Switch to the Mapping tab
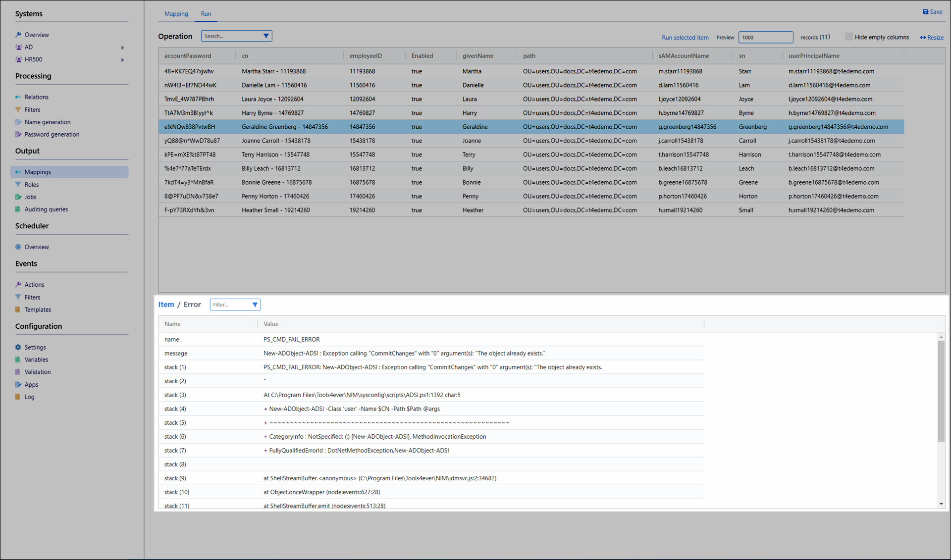Screen dimensions: 951x560 tap(175, 13)
